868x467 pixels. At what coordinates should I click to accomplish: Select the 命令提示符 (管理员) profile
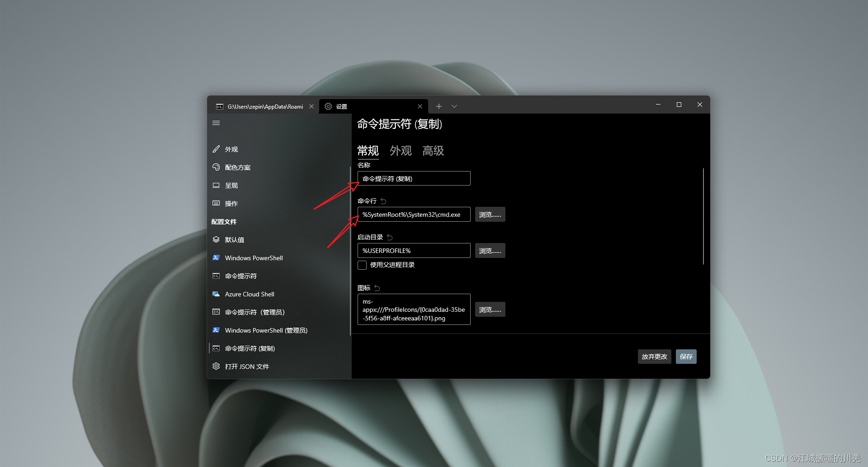278,312
